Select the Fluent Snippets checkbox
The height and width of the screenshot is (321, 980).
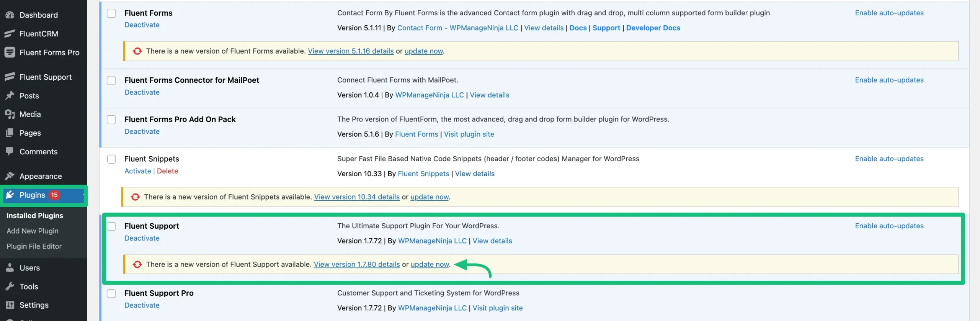click(x=111, y=159)
